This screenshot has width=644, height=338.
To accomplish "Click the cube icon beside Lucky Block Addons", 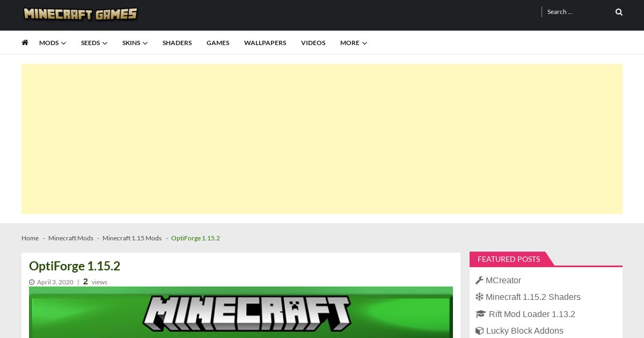I will click(x=479, y=330).
